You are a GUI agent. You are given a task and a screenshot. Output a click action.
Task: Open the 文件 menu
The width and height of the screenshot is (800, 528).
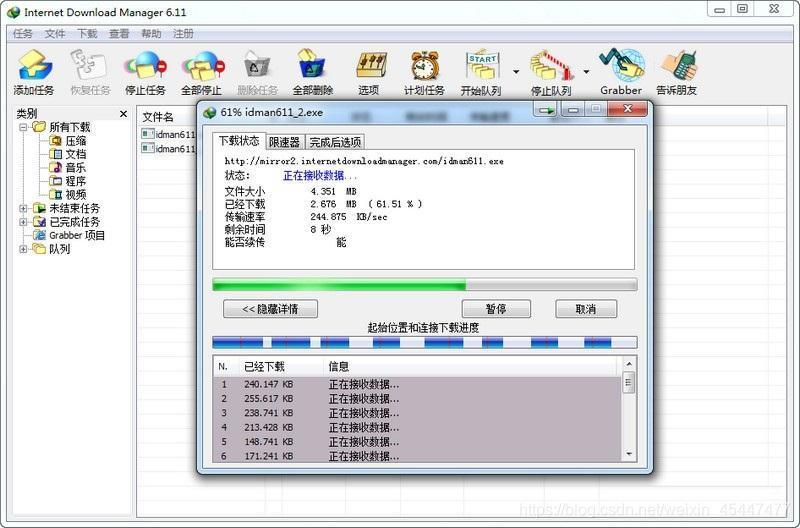[x=55, y=34]
